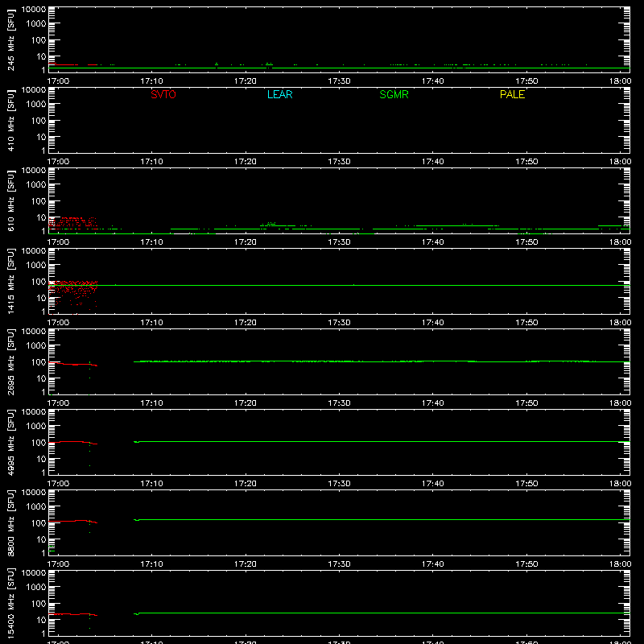Click the green SGMR trace in 15400 MHz plot
The height and width of the screenshot is (644, 644).
[382, 613]
